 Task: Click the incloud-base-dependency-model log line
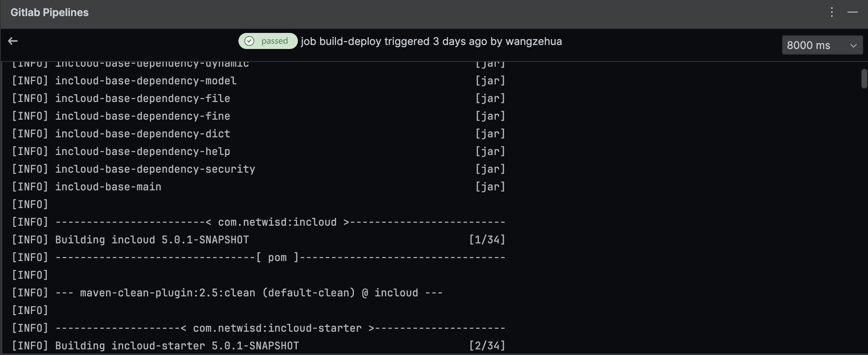pyautogui.click(x=146, y=81)
